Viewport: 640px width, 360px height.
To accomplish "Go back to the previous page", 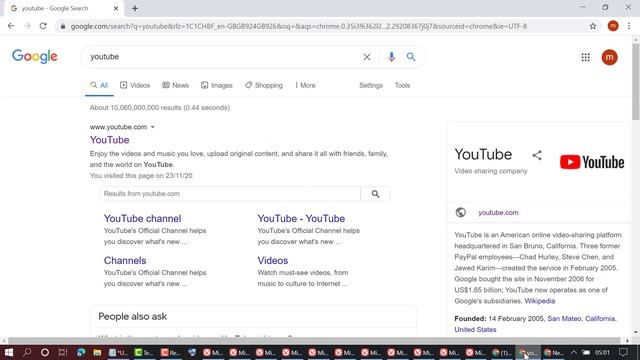I will point(11,26).
